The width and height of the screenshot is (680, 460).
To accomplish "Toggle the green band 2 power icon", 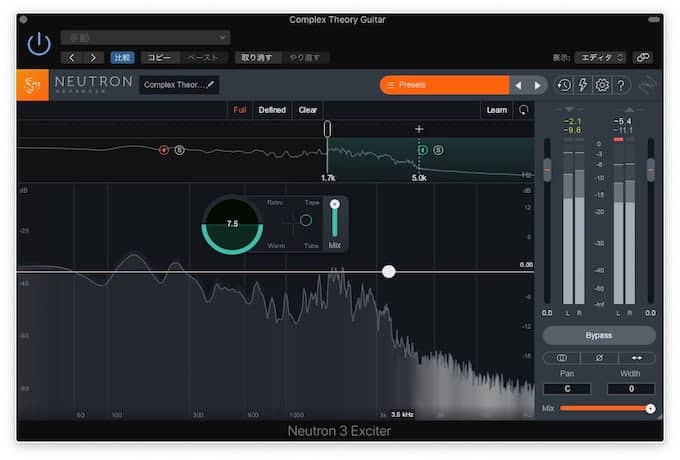I will point(422,150).
